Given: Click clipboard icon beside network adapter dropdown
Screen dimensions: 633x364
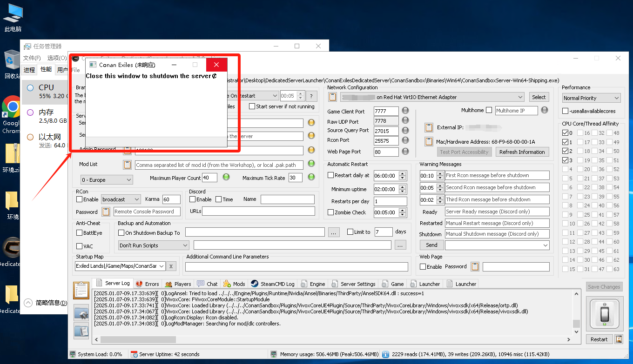Looking at the screenshot, I should [x=332, y=97].
